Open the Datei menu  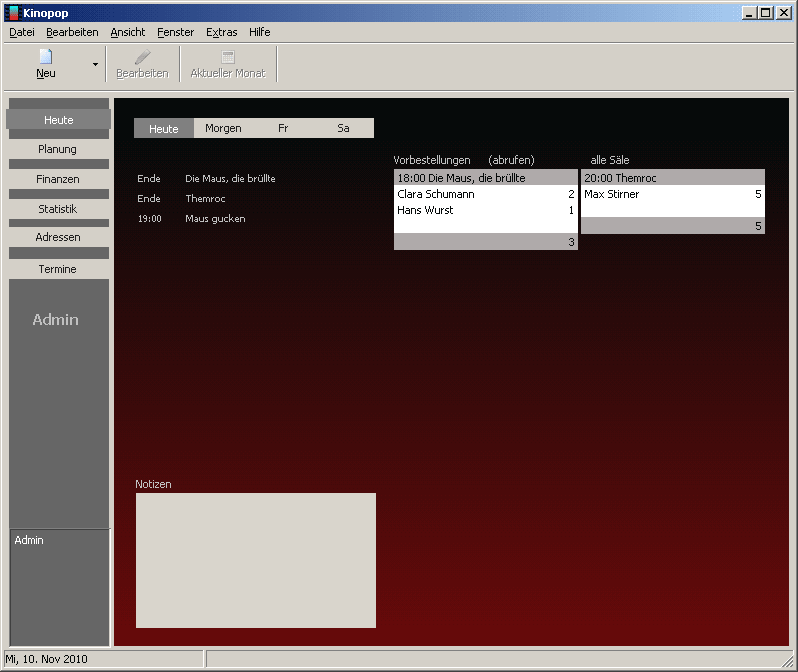[22, 32]
